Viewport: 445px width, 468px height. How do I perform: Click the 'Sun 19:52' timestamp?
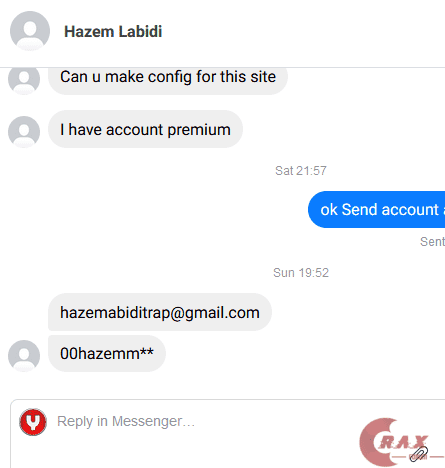click(x=301, y=273)
